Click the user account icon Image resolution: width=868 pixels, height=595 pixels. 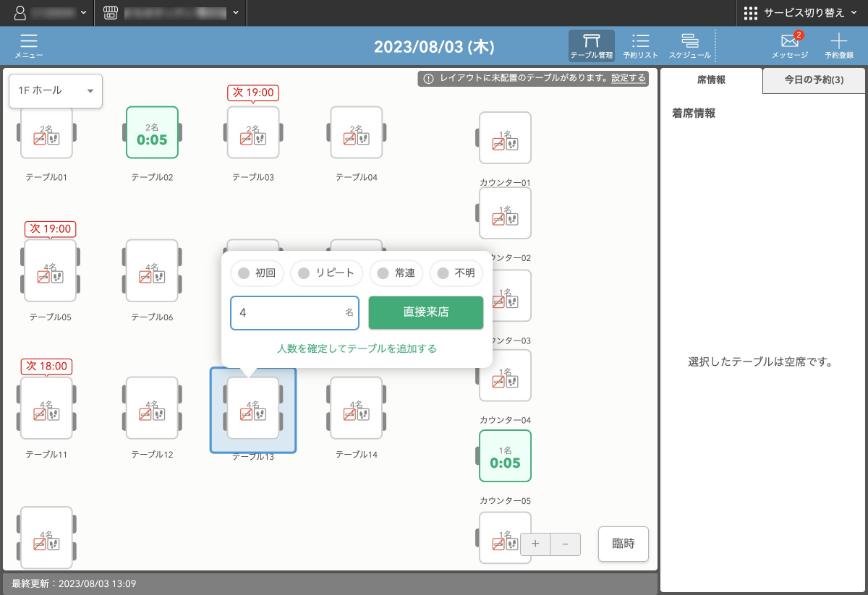pos(20,12)
